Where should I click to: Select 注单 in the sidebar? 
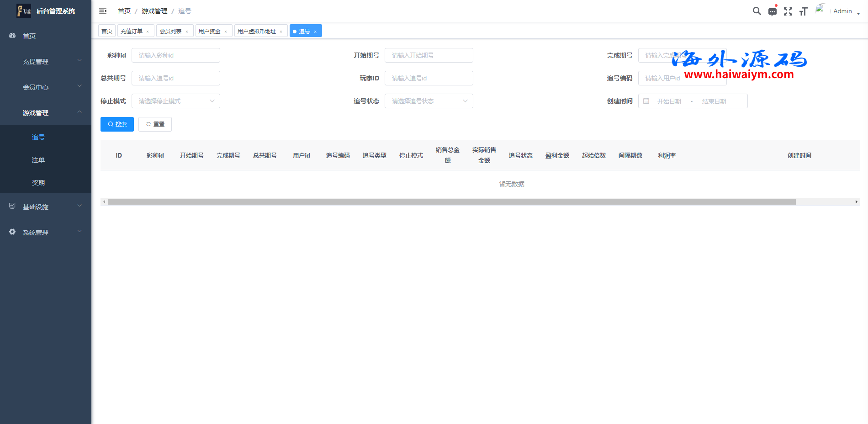coord(38,160)
